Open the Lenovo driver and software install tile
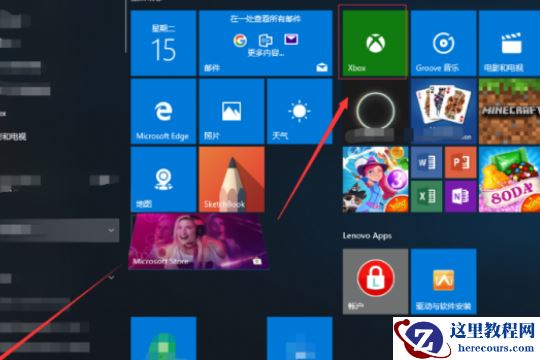The width and height of the screenshot is (540, 360). click(x=444, y=281)
